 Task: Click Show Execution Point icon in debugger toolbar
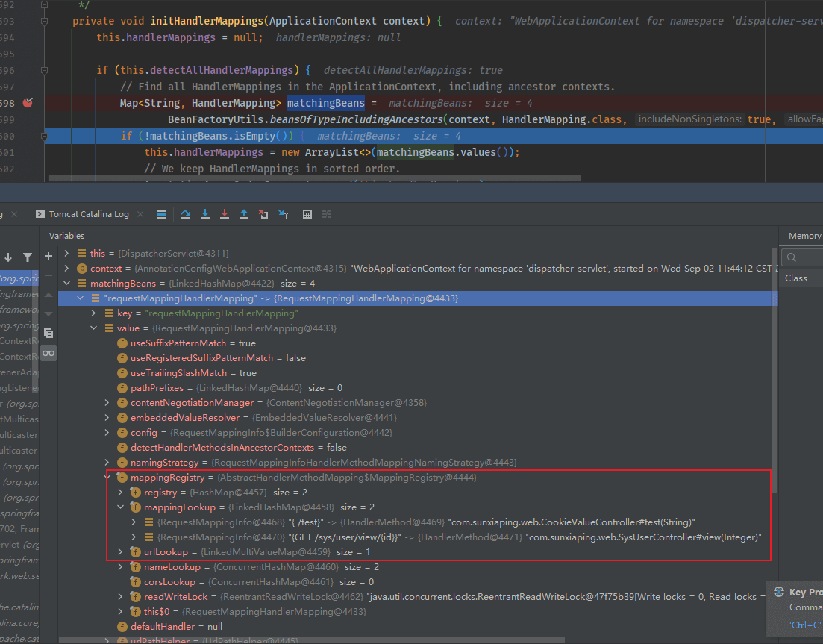click(161, 214)
